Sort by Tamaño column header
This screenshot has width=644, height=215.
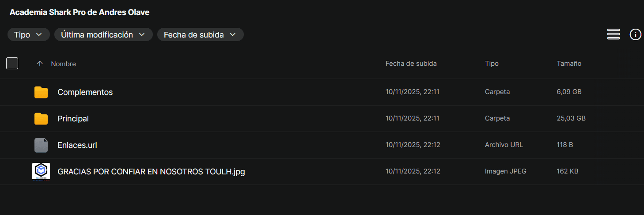[x=569, y=64]
